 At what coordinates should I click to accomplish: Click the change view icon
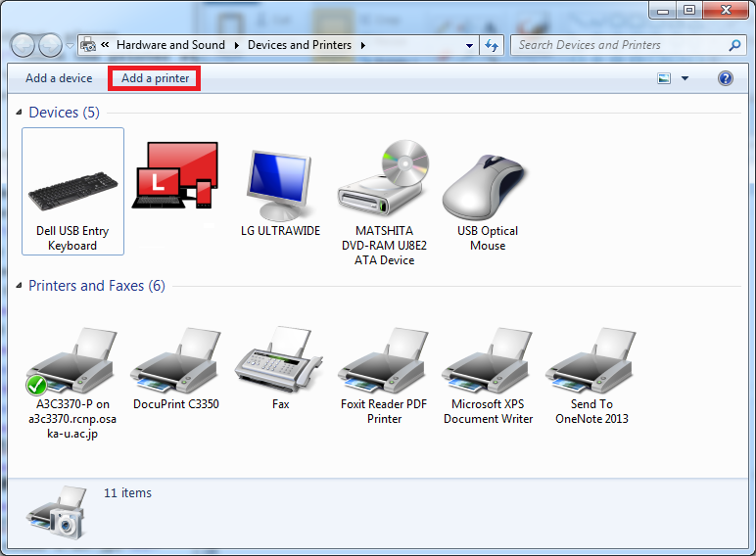pyautogui.click(x=664, y=78)
